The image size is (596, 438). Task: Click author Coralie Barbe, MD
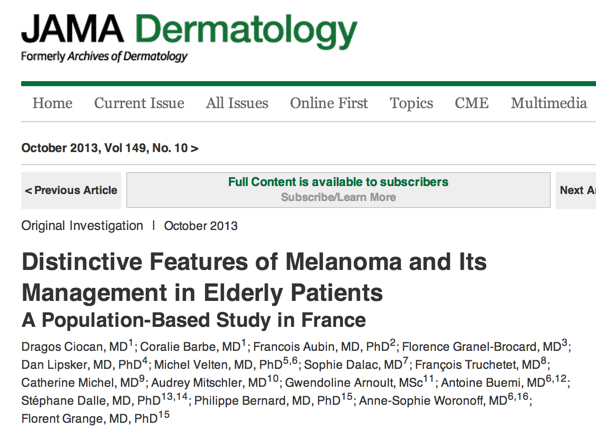coord(193,346)
